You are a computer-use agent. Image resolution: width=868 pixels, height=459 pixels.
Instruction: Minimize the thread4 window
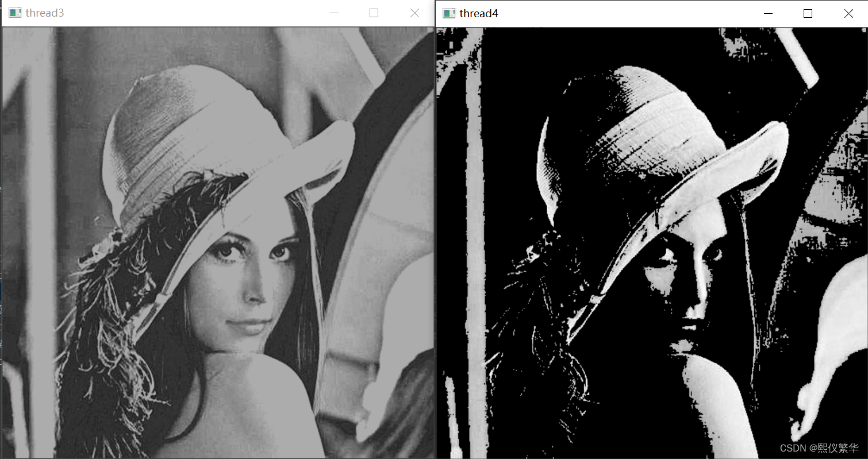[768, 13]
